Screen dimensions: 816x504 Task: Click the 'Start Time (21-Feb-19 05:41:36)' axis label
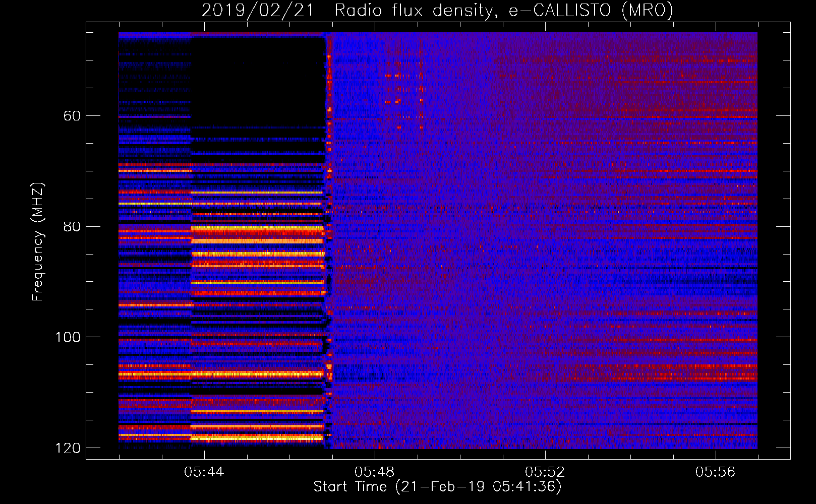pos(437,487)
